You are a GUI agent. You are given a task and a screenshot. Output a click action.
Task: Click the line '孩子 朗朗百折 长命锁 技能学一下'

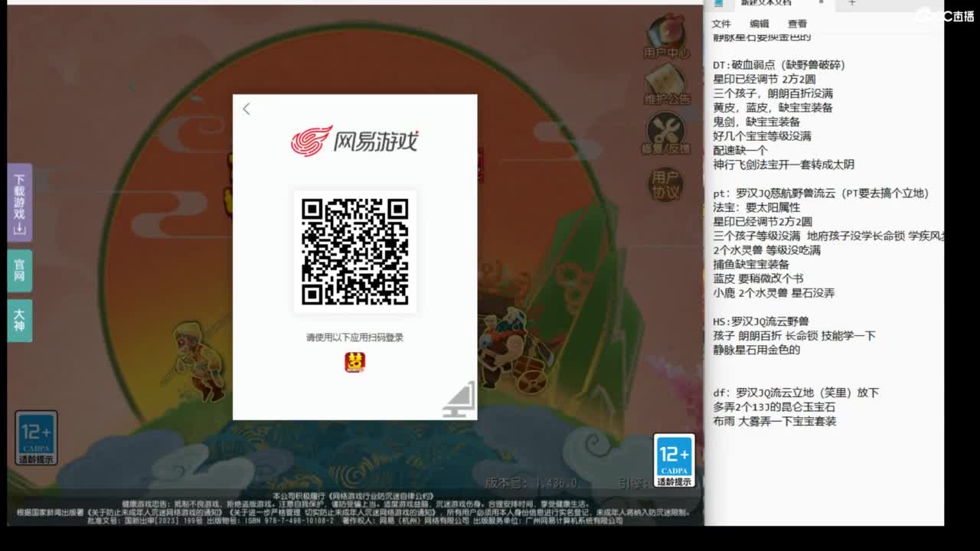pos(794,336)
